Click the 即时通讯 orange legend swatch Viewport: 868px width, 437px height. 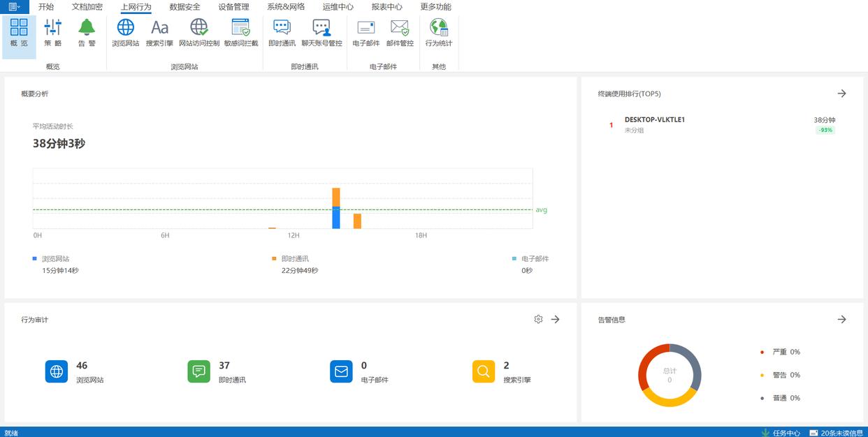click(274, 259)
